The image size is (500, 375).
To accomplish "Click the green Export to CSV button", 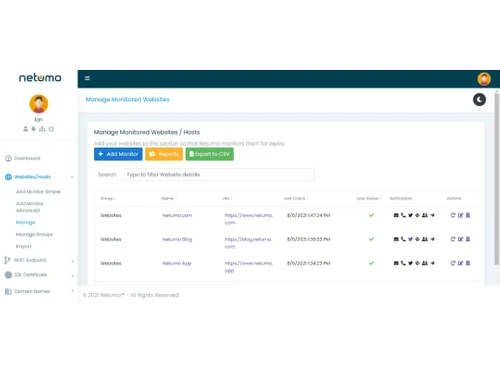I will [x=210, y=154].
